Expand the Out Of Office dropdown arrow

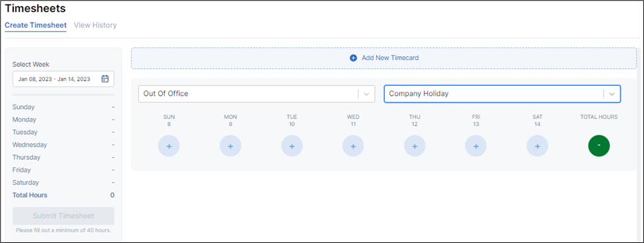(366, 94)
